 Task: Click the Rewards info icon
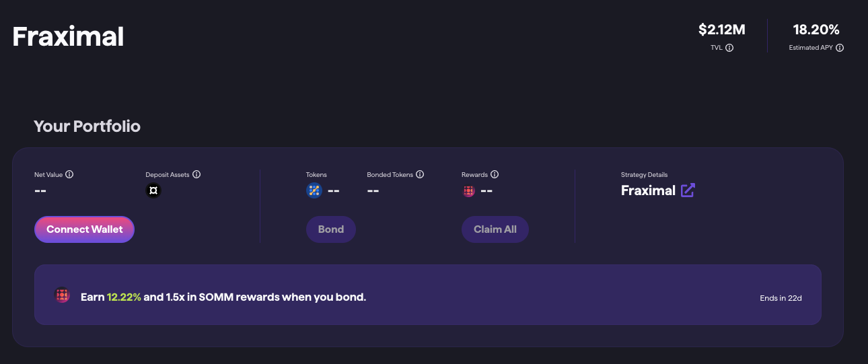(x=495, y=174)
